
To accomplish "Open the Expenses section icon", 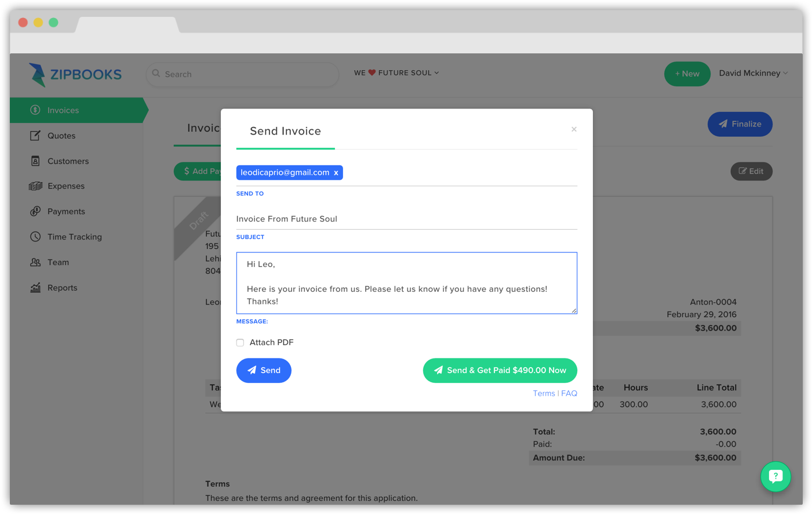I will pos(35,186).
